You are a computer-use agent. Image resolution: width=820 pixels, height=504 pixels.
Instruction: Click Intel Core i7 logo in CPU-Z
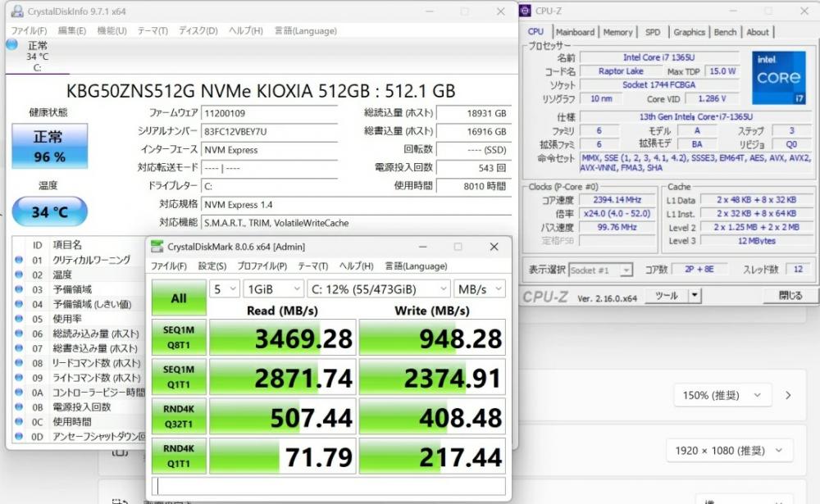click(x=779, y=77)
